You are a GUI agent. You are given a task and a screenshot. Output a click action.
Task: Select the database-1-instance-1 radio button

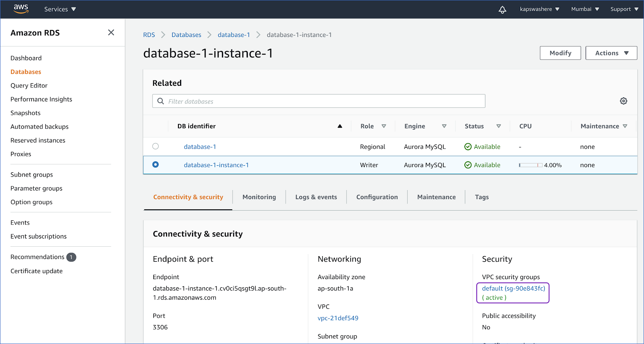tap(155, 165)
